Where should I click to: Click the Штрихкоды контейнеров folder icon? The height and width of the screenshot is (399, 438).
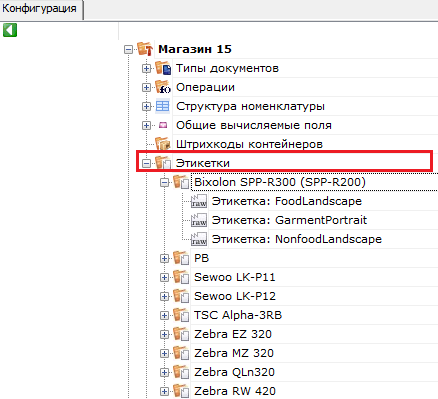[163, 144]
